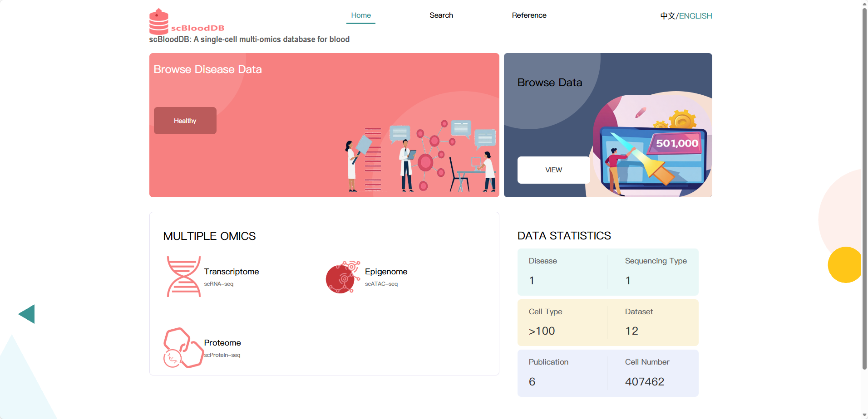
Task: Switch language to 中文
Action: point(667,15)
